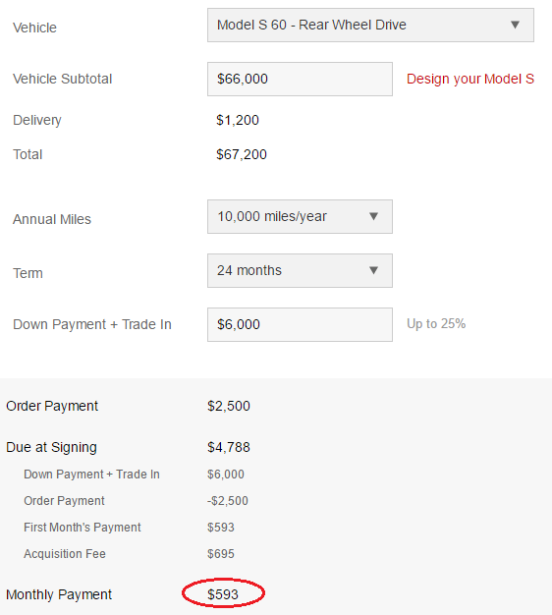This screenshot has height=615, width=552.
Task: Click the Down Payment + Trade In input field
Action: [300, 325]
